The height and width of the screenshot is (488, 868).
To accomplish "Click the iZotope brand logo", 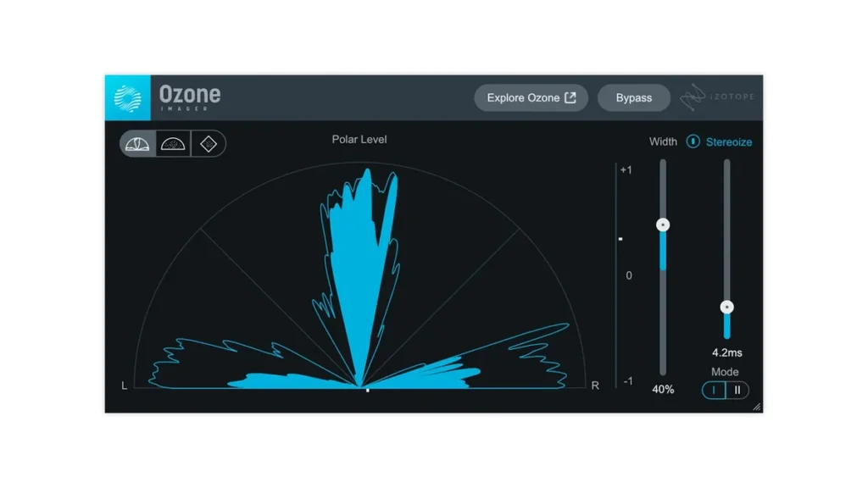I will (x=717, y=97).
